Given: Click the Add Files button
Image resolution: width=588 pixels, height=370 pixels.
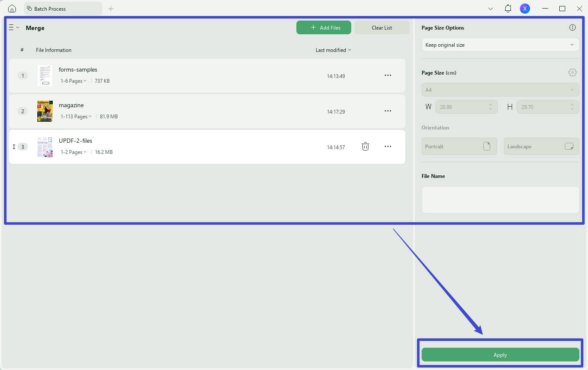Looking at the screenshot, I should tap(324, 27).
